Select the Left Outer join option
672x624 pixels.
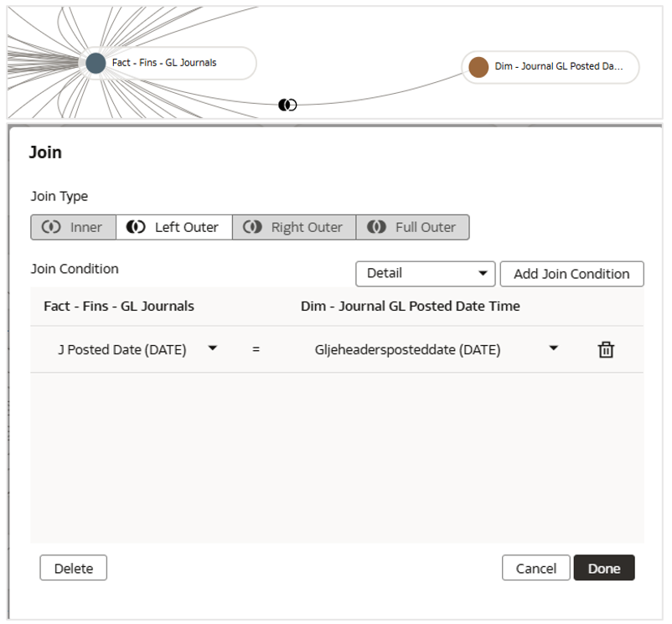[174, 227]
